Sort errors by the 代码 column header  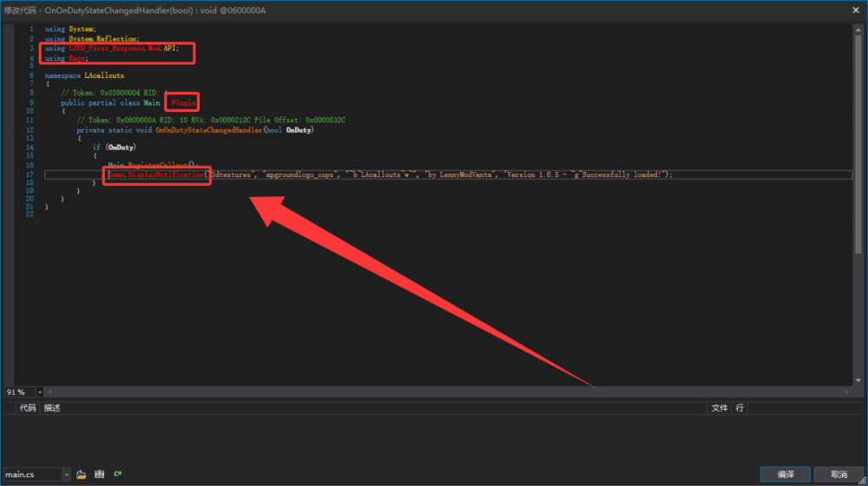click(x=28, y=408)
